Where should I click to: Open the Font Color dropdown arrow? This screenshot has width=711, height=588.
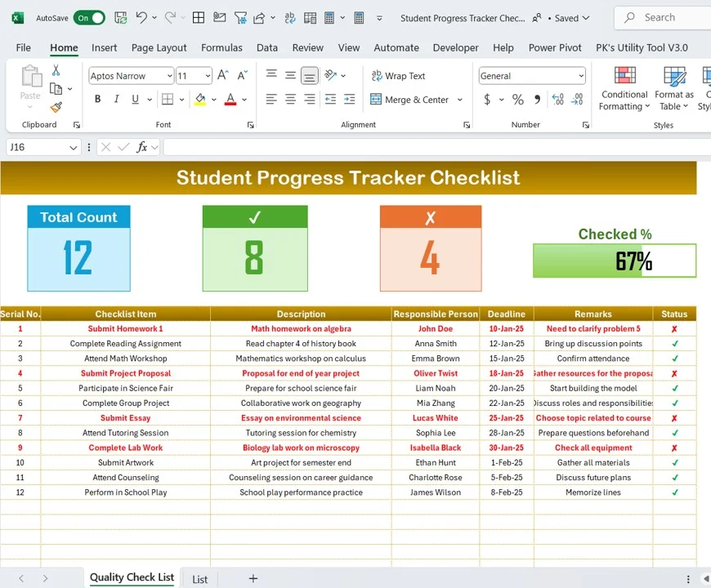pyautogui.click(x=244, y=99)
